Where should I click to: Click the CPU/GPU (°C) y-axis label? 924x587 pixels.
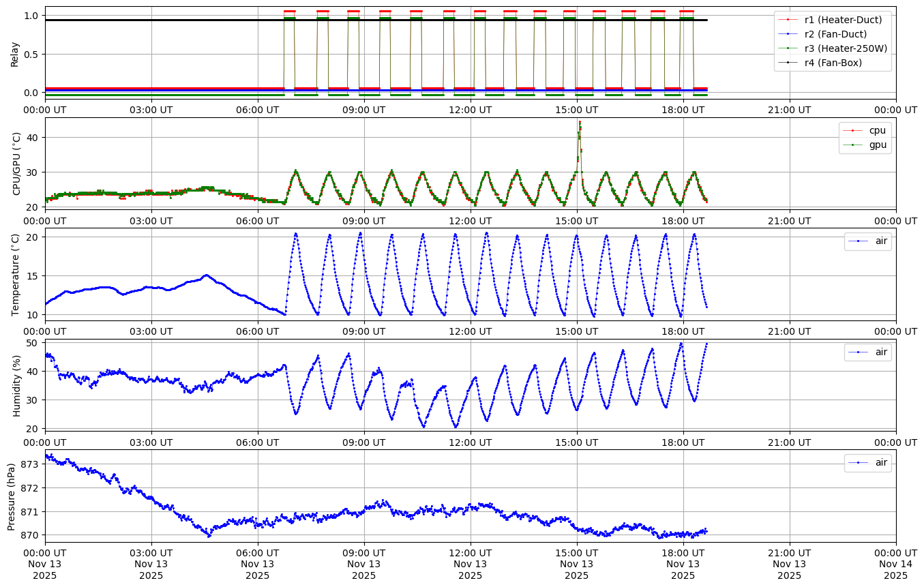tap(16, 163)
